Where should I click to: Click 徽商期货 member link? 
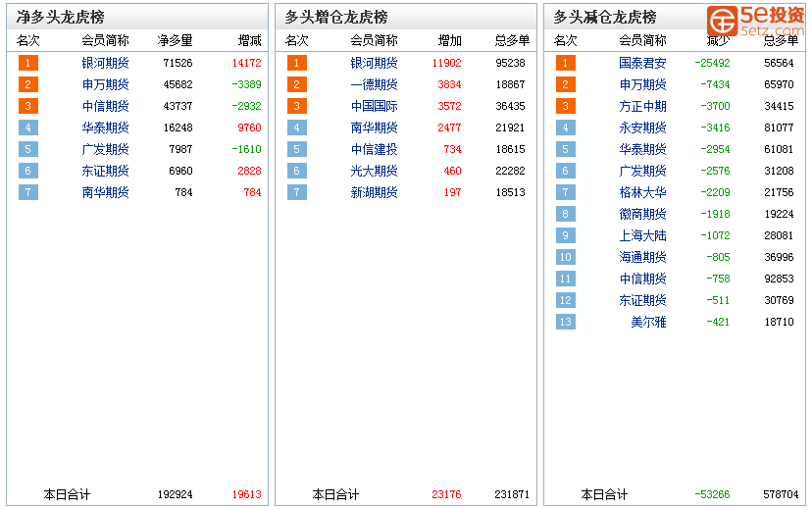(x=642, y=214)
